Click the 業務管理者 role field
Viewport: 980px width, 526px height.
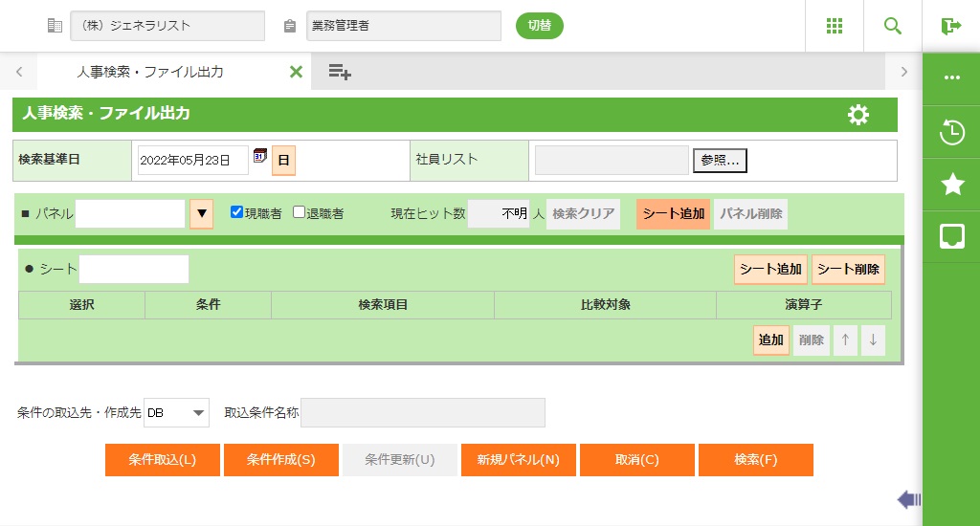click(404, 26)
